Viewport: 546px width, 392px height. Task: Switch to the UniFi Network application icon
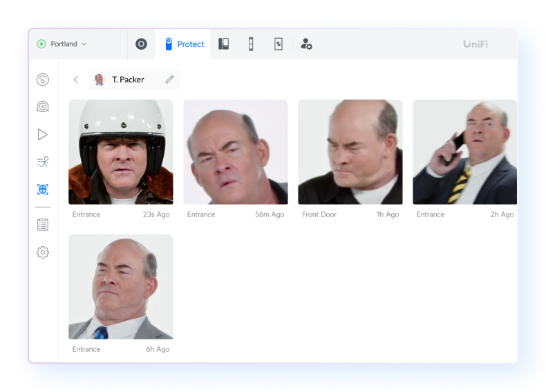tap(141, 44)
